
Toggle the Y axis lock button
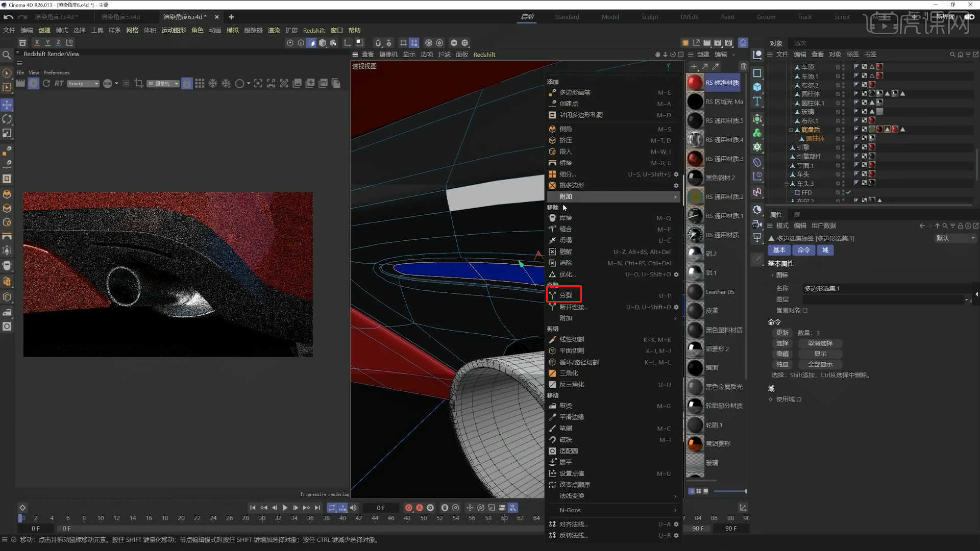click(47, 43)
